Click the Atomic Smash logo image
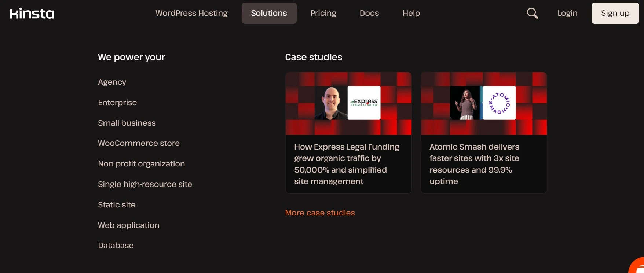Screen dimensions: 644x273 (499, 103)
